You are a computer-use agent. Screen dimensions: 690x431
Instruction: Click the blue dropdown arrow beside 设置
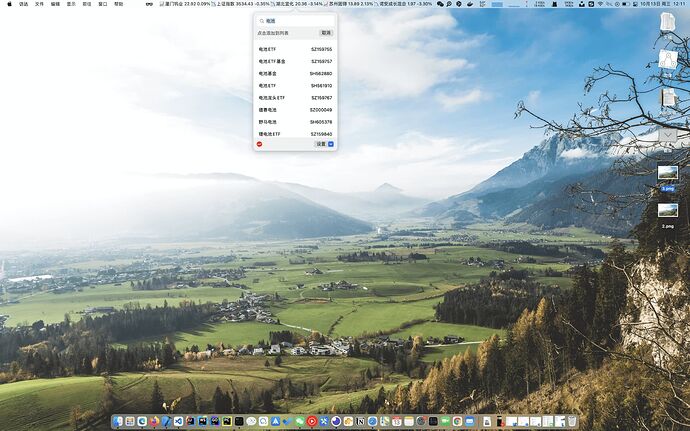pyautogui.click(x=331, y=144)
